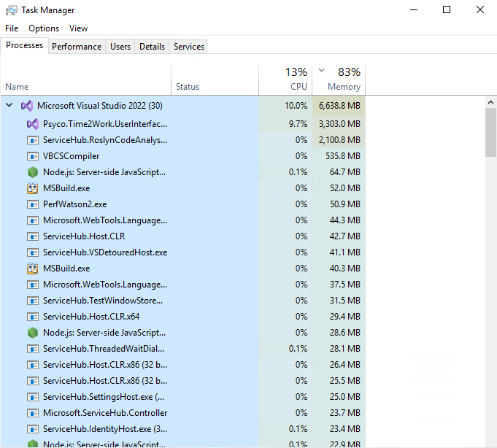The width and height of the screenshot is (497, 448).
Task: Click ServiceHub.Host.CLR.x86 icon with 26.4 MB
Action: [x=33, y=365]
